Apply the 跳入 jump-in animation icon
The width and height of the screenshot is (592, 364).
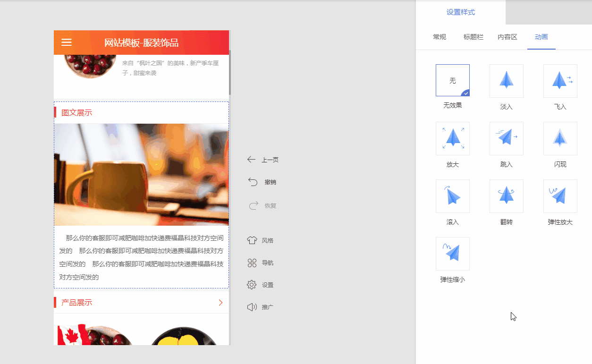507,138
